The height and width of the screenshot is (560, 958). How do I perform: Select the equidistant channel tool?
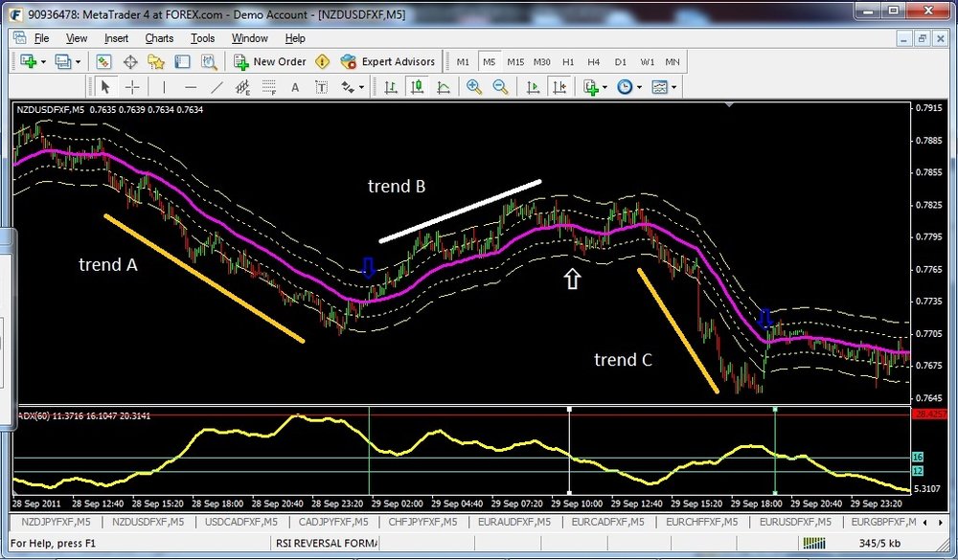[x=242, y=87]
